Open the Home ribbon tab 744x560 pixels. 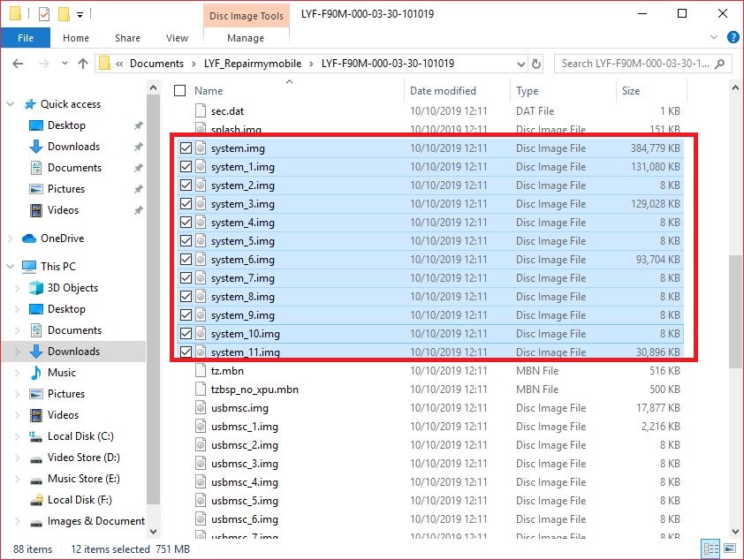[x=76, y=38]
